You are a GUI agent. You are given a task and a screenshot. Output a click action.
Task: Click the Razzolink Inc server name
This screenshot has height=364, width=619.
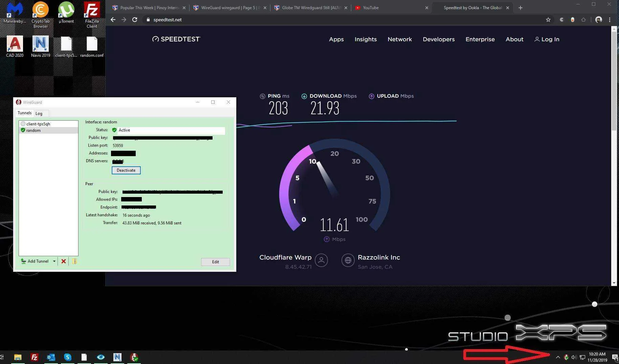(x=379, y=257)
